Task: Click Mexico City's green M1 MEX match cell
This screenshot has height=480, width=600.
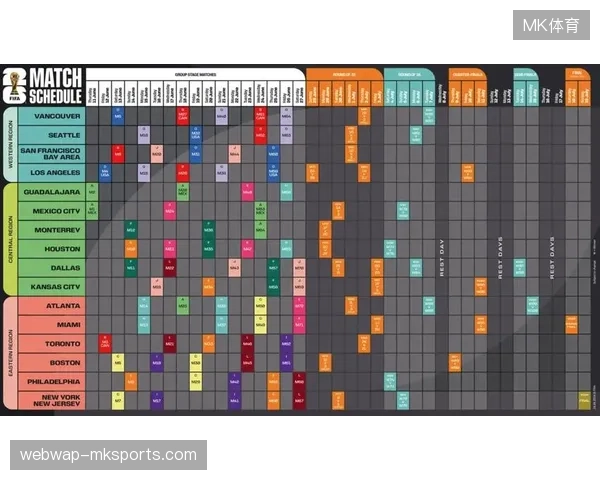Action: click(92, 211)
